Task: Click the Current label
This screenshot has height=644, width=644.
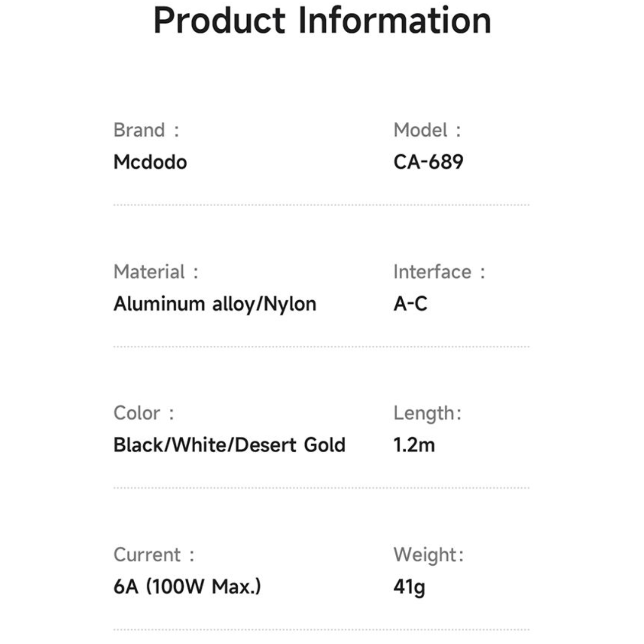Action: pos(147,555)
